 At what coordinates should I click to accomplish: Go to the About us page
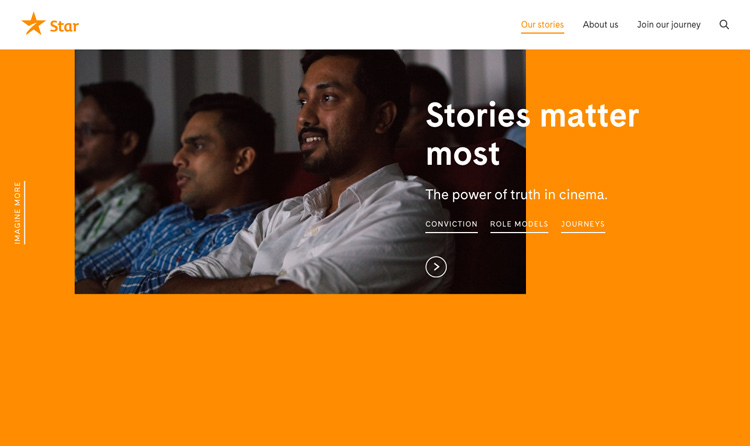[x=600, y=24]
